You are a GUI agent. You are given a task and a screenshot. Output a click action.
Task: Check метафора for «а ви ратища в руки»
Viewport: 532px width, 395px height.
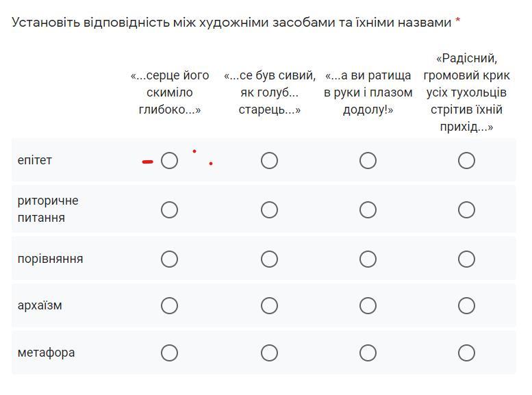coord(368,353)
